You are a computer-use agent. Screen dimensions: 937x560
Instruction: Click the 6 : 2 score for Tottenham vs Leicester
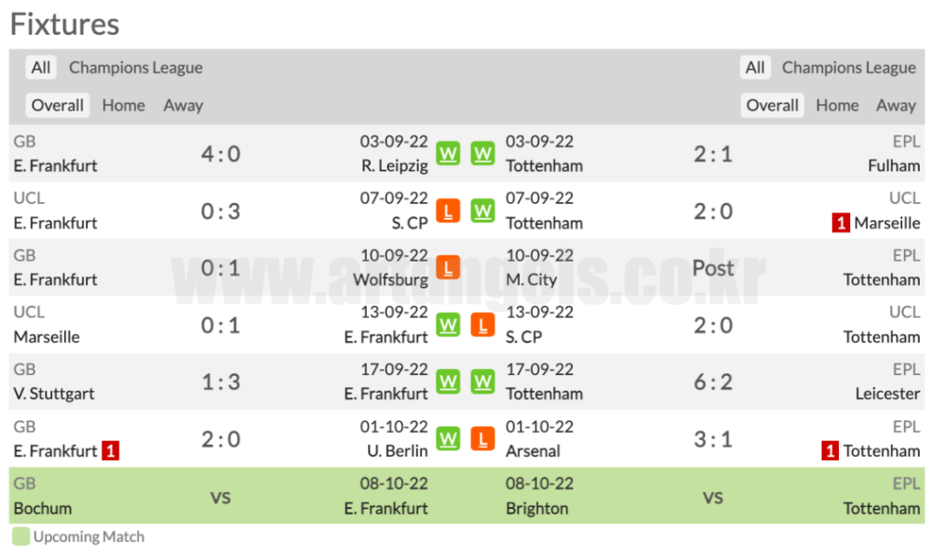713,382
